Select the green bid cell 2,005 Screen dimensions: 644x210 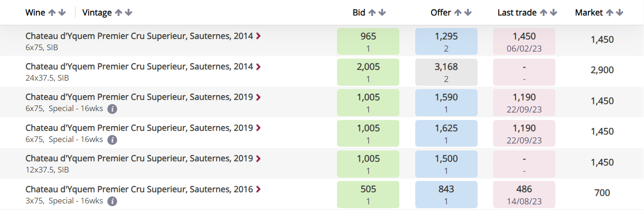click(368, 72)
